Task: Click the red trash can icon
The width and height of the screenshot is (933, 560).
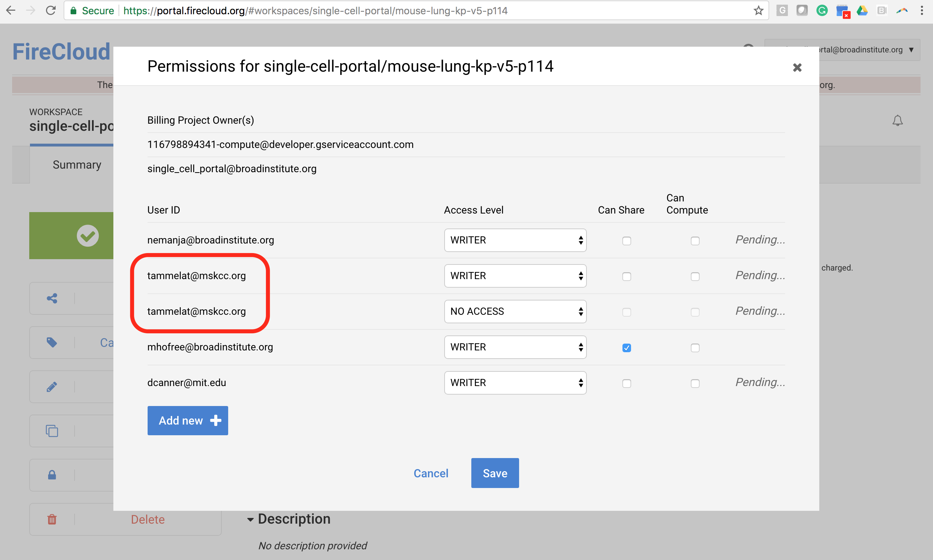Action: click(52, 519)
